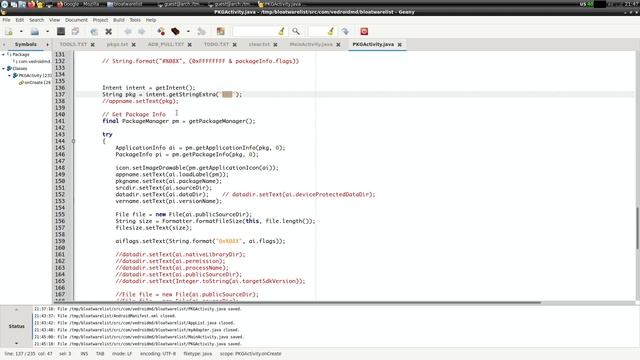Close the ADB_PULL.TXT tab
640x360 pixels.
(x=189, y=44)
